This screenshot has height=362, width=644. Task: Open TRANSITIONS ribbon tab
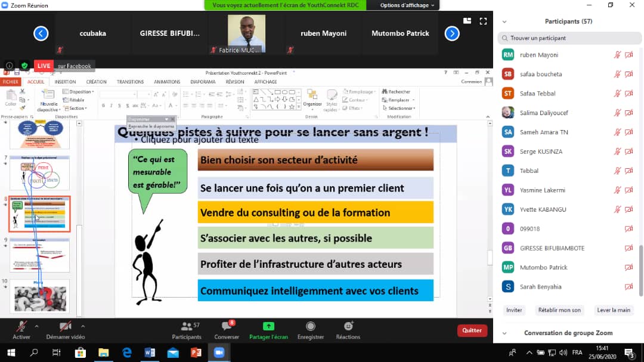130,82
